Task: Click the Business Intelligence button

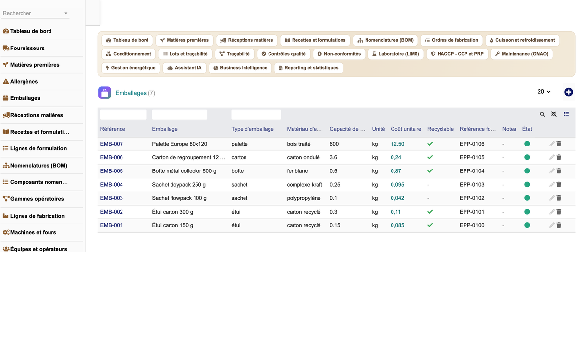Action: [240, 68]
